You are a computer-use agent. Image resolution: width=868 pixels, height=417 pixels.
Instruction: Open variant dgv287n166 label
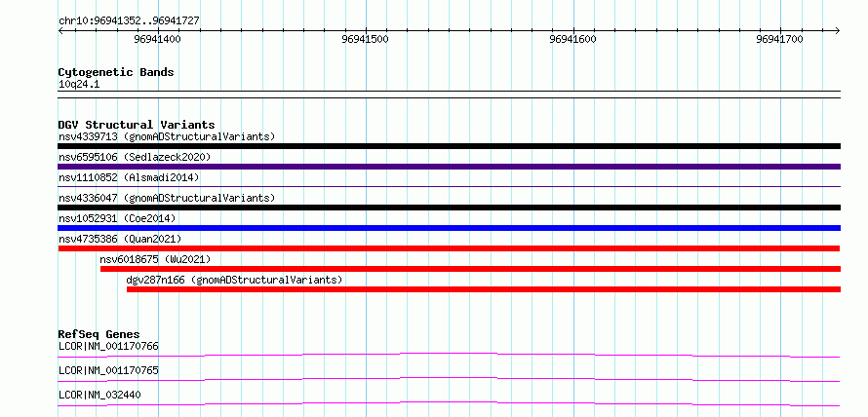pos(235,280)
